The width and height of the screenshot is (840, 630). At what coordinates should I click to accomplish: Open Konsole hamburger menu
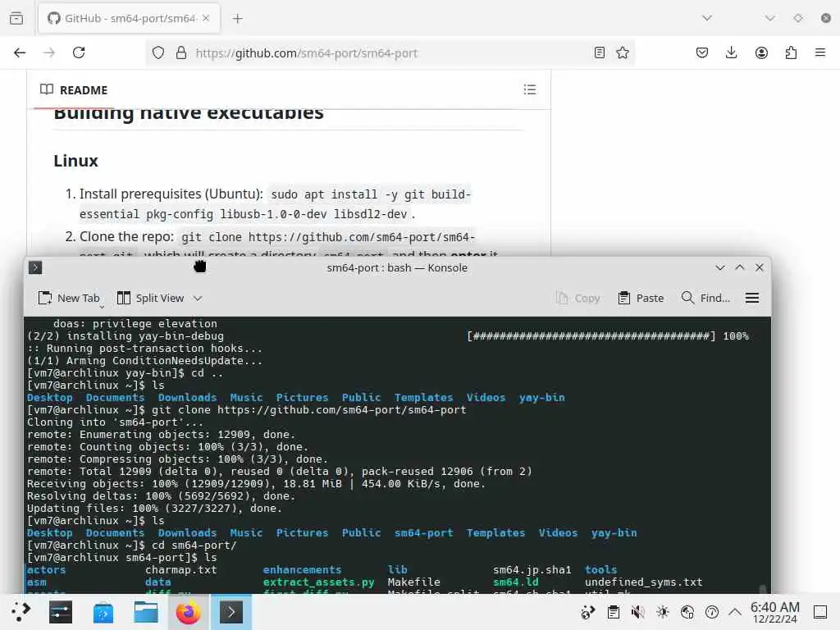752,298
